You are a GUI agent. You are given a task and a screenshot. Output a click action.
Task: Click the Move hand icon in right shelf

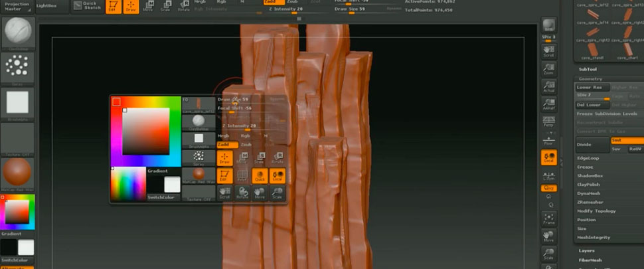click(x=549, y=236)
